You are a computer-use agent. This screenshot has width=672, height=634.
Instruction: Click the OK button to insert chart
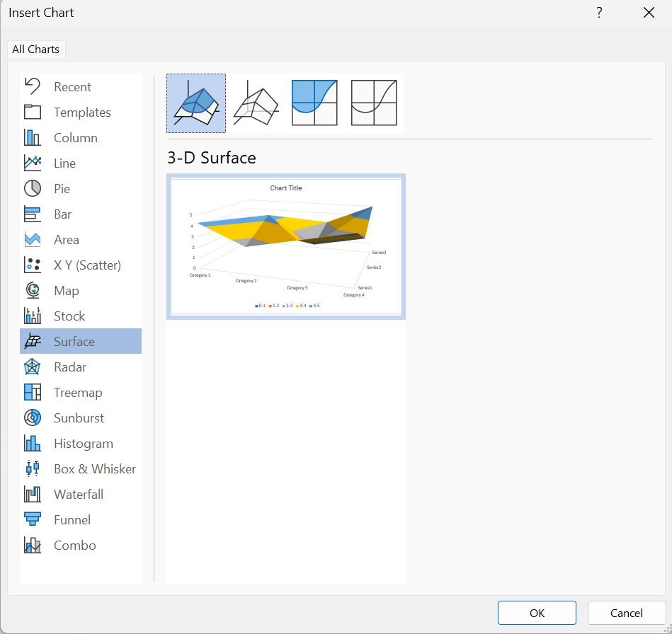click(537, 613)
